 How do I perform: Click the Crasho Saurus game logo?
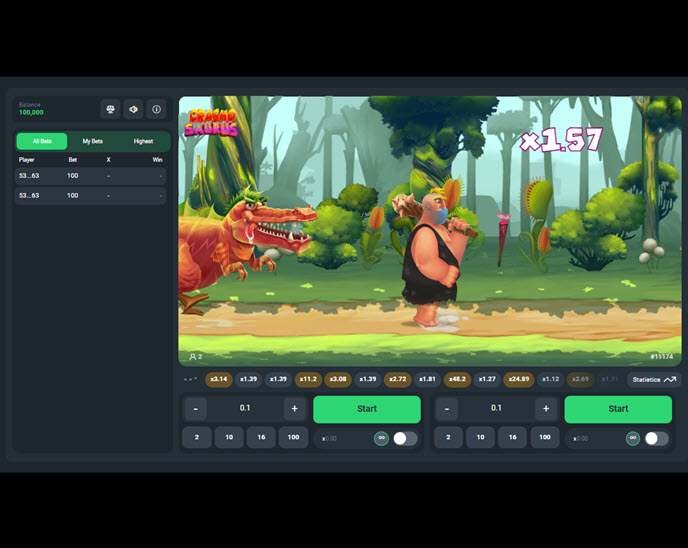point(212,122)
